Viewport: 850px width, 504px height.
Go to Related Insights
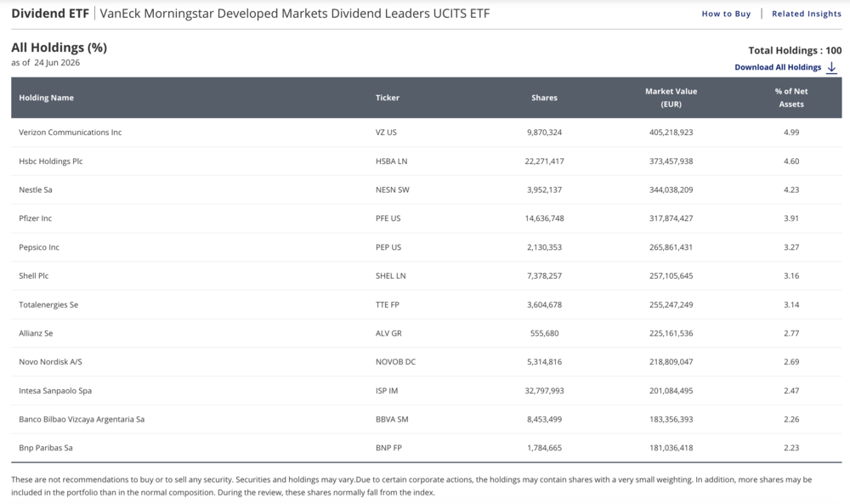coord(807,14)
